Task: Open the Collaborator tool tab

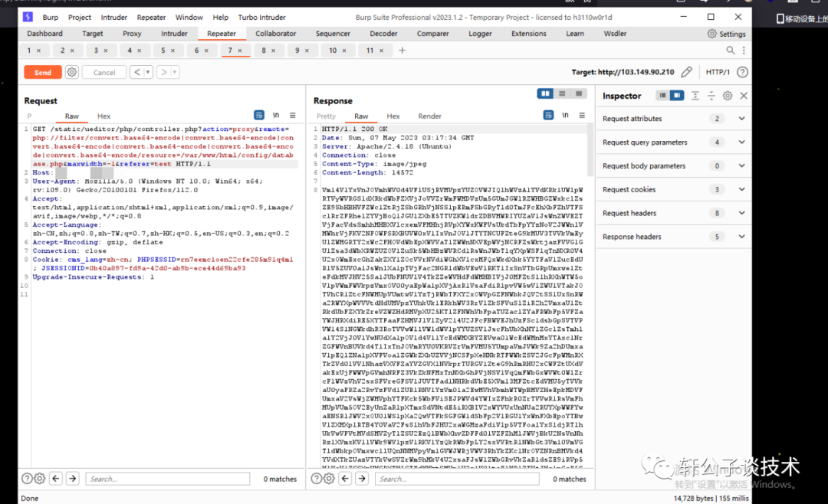Action: [276, 33]
